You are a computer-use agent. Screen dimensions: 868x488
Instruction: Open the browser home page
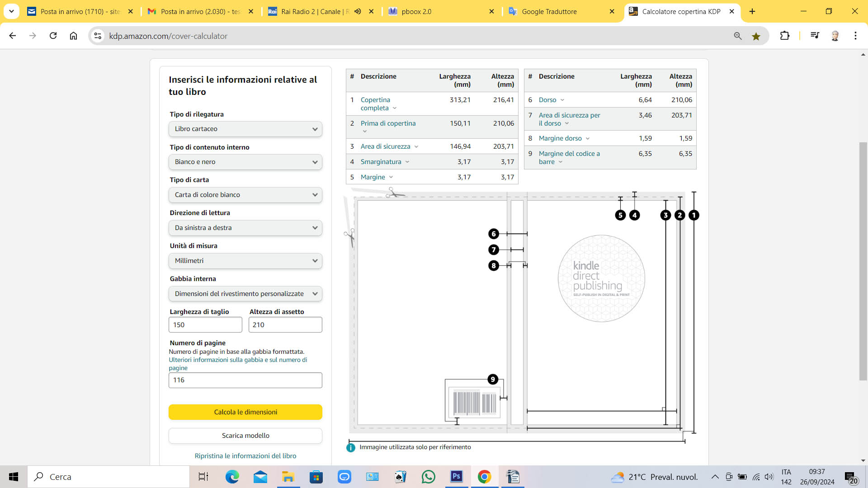[x=73, y=36]
